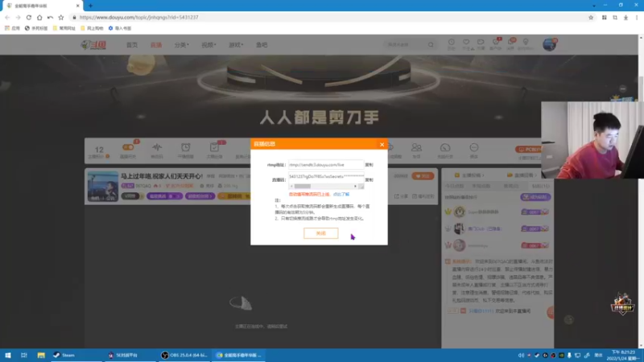Open 直播 in Douyu navigation

pos(156,45)
